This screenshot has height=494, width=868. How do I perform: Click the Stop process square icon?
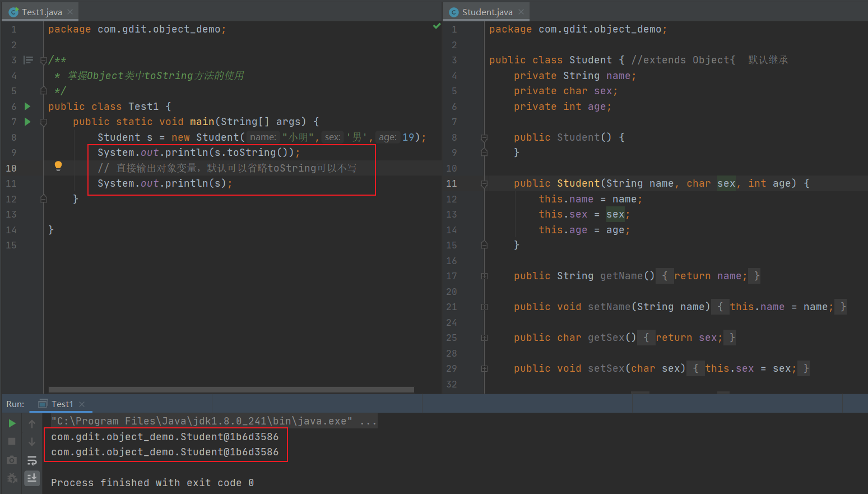tap(12, 441)
